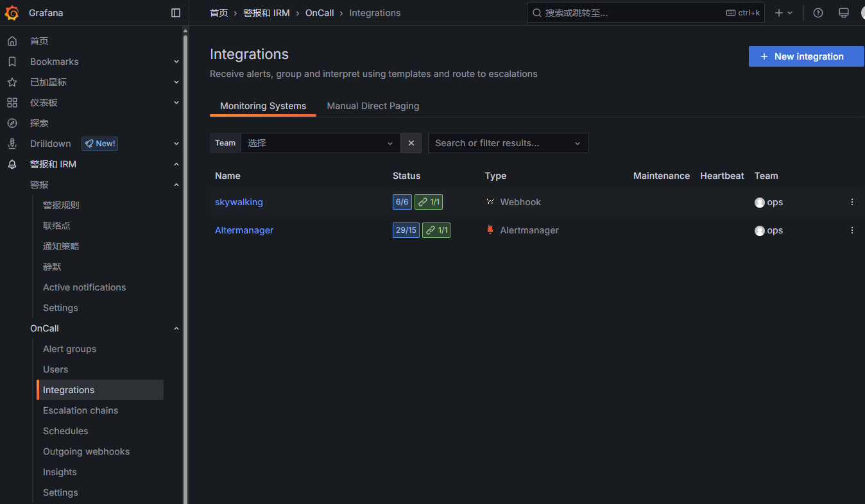Open the Team 选择 dropdown
The width and height of the screenshot is (865, 504).
point(321,143)
